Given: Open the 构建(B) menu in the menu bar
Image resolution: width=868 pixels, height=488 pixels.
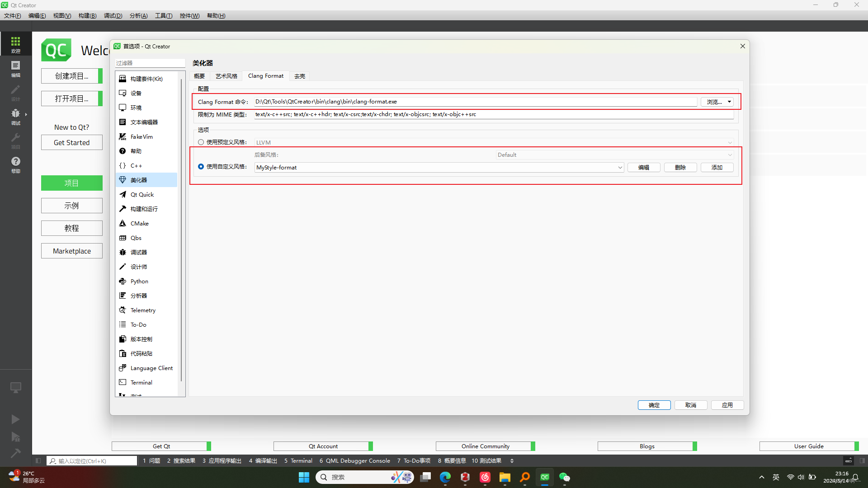Looking at the screenshot, I should [87, 16].
